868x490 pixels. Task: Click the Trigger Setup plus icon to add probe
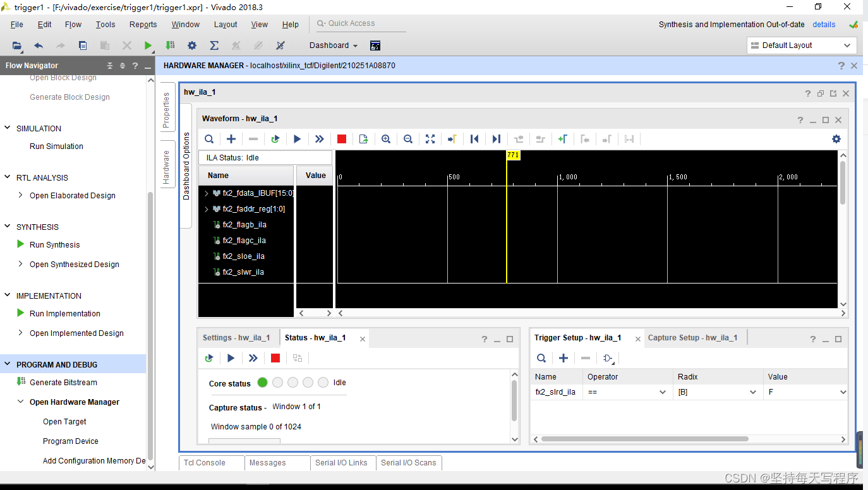coord(564,358)
